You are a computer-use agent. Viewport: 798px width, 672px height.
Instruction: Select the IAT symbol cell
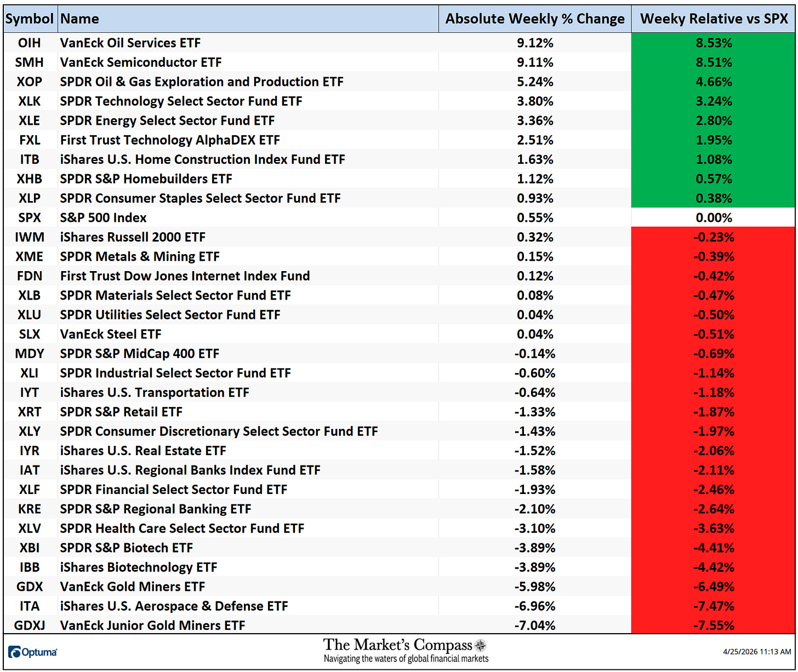click(30, 470)
